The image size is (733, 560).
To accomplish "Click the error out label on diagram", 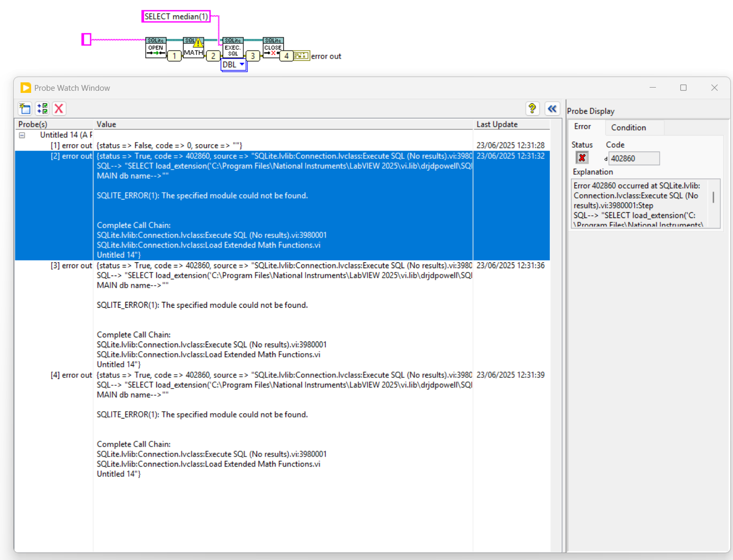I will click(x=326, y=56).
